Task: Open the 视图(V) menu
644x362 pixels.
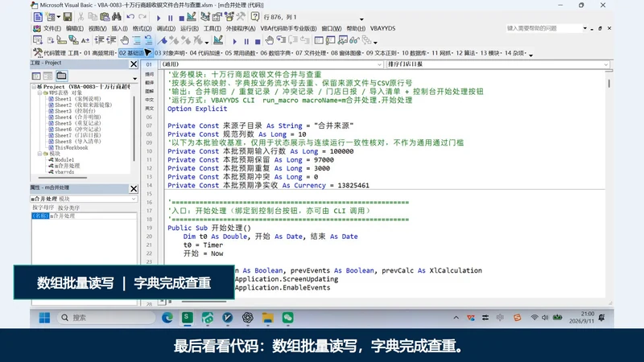Action: pos(97,28)
